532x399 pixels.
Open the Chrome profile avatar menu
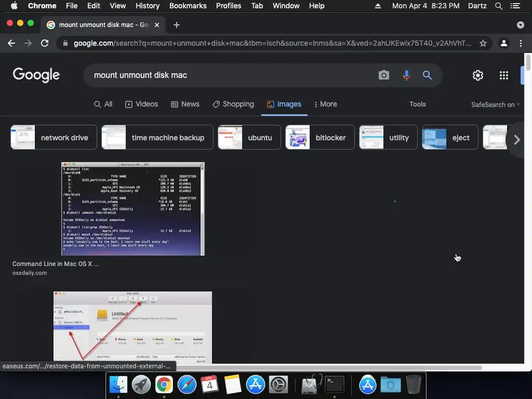(504, 43)
